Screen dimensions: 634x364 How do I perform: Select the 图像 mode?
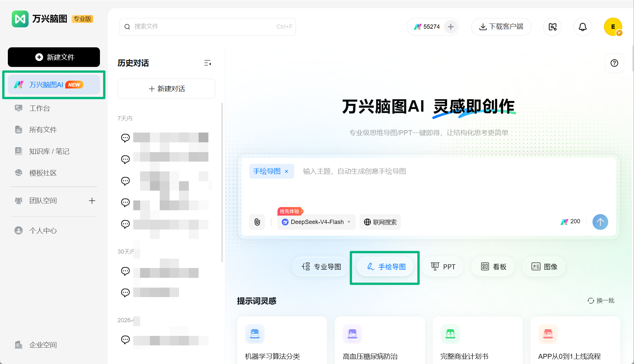pos(544,267)
